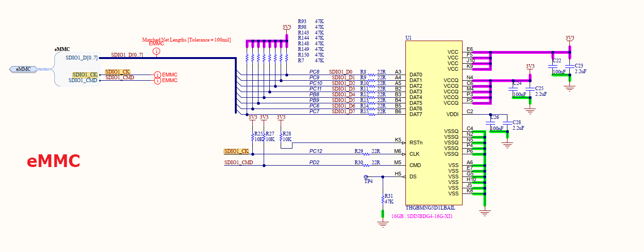Select the R28 10K resistor symbol
This screenshot has width=644, height=252.
pos(281,137)
